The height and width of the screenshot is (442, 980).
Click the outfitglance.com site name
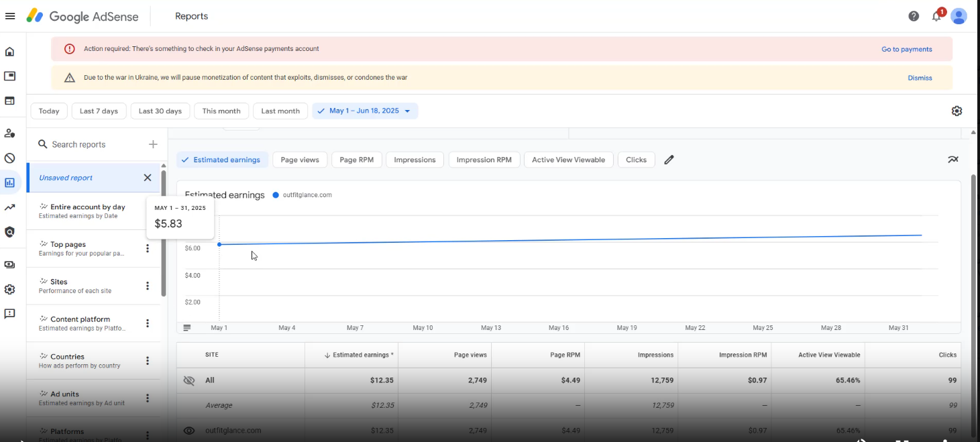(x=233, y=431)
